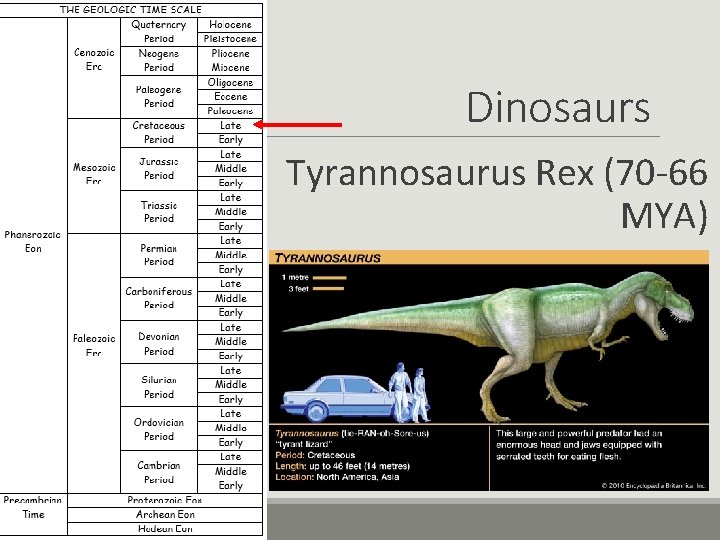Click the "Eocene" epoch cell
Viewport: 720px width, 540px height.
coord(230,97)
